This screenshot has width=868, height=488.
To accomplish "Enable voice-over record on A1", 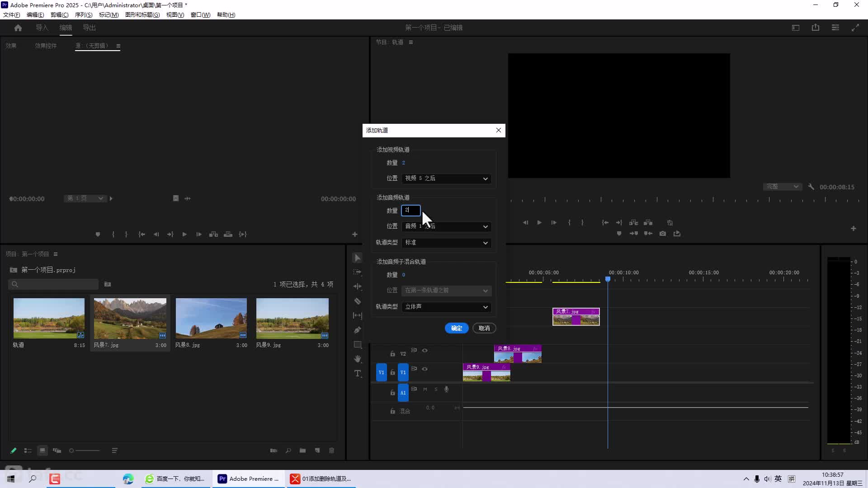I will (447, 389).
